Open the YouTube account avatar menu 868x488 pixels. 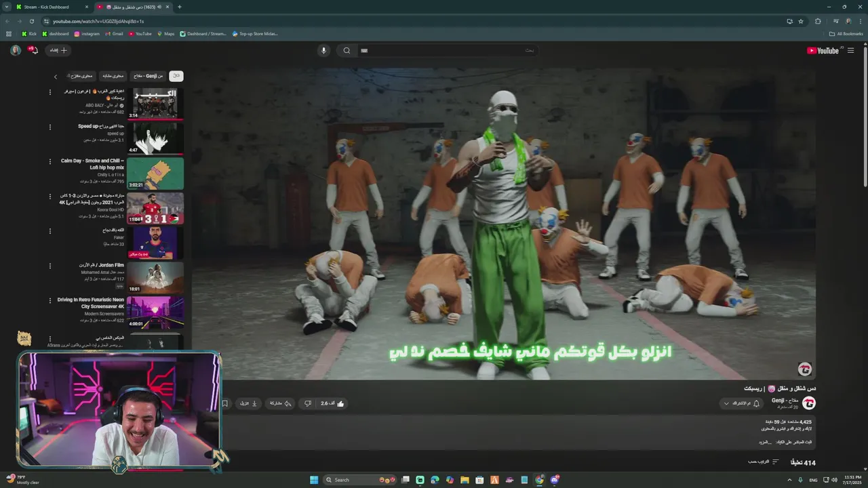tap(15, 50)
